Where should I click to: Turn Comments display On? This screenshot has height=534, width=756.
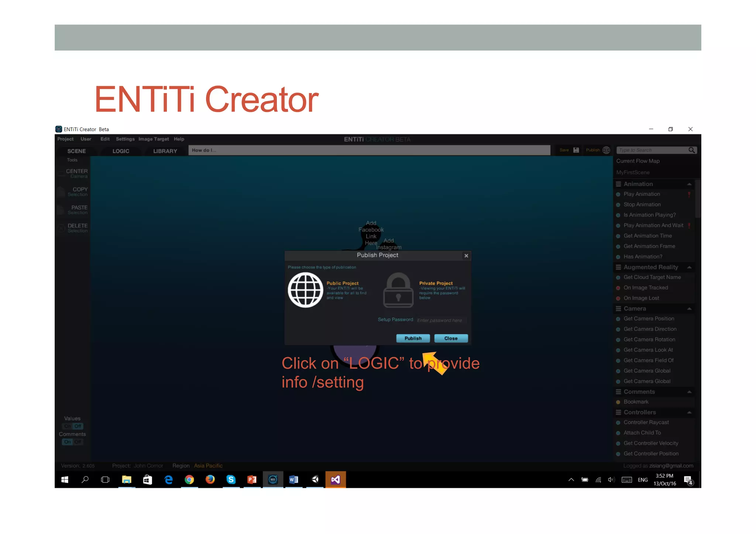[68, 442]
